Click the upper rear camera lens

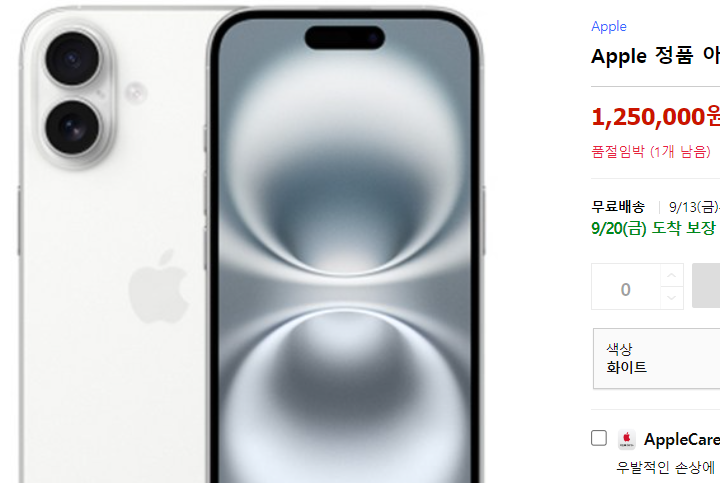[x=72, y=58]
